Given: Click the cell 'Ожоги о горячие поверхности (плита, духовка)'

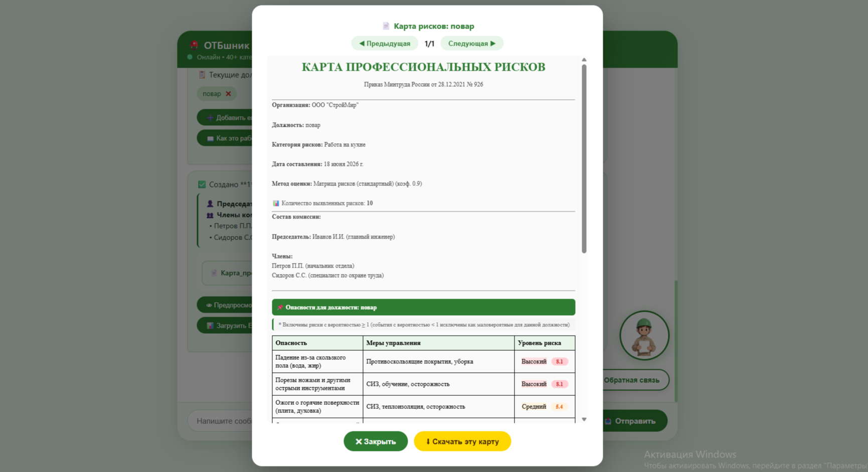Looking at the screenshot, I should (317, 406).
